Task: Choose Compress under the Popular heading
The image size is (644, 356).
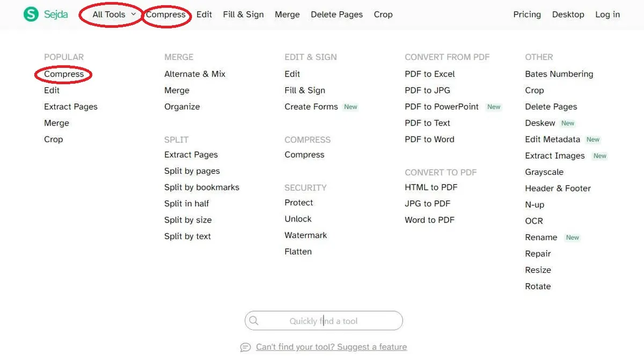Action: (x=64, y=74)
